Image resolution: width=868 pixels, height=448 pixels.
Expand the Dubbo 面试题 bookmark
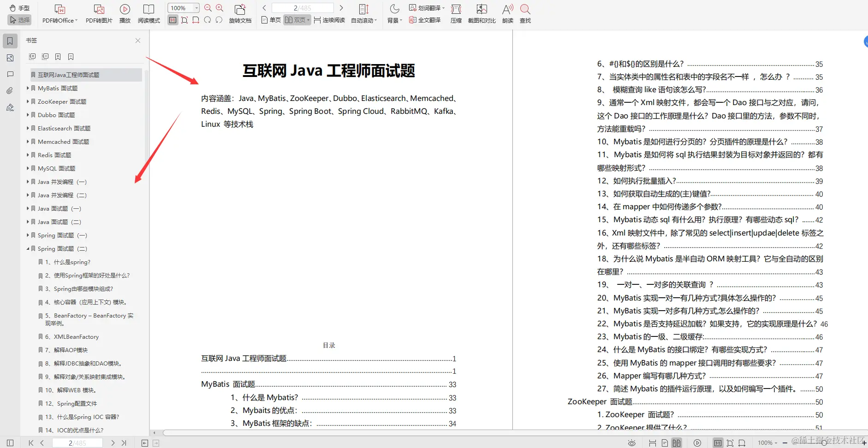coord(28,115)
